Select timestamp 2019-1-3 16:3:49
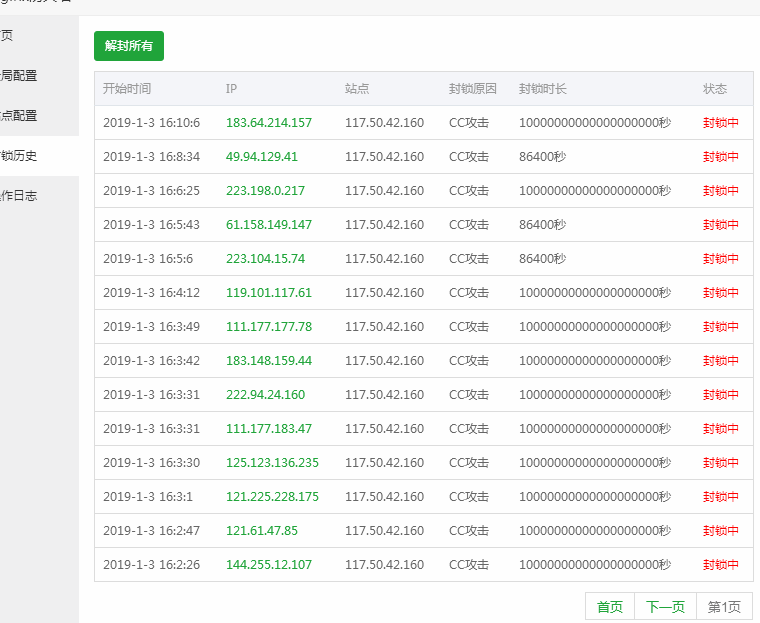This screenshot has width=760, height=623. click(x=151, y=326)
